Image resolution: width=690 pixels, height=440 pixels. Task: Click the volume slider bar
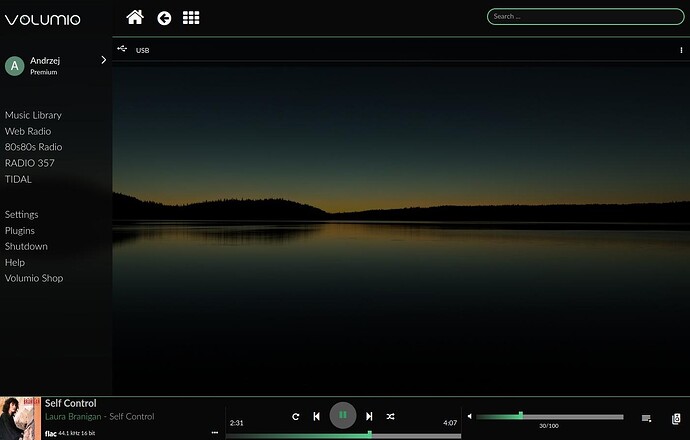(x=550, y=416)
